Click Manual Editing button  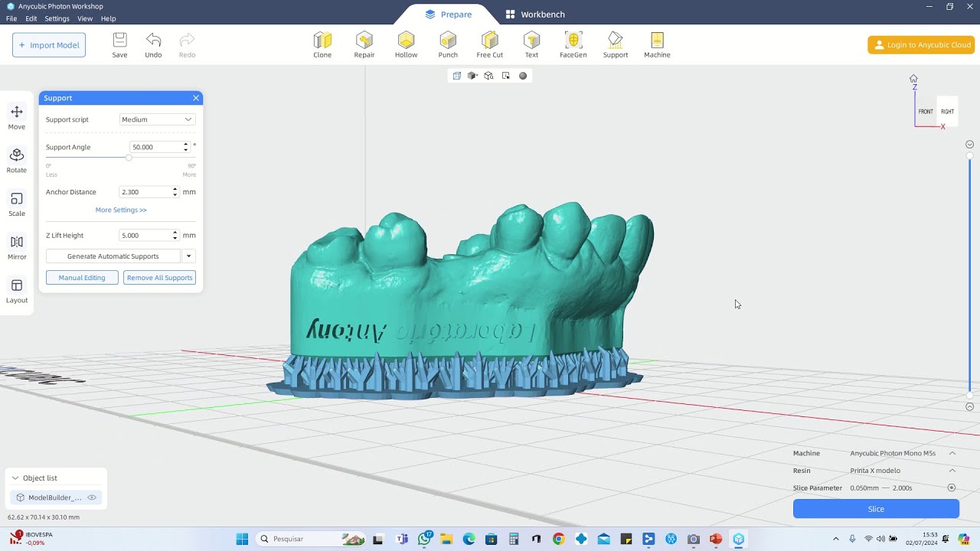82,278
